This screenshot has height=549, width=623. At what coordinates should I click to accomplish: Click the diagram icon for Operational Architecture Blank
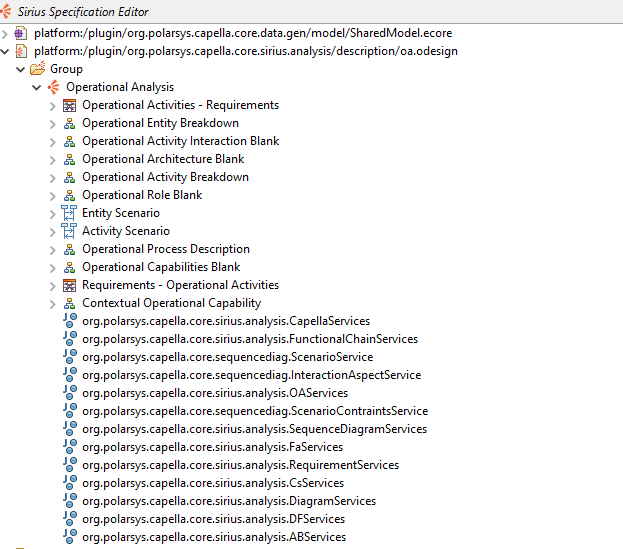(70, 159)
